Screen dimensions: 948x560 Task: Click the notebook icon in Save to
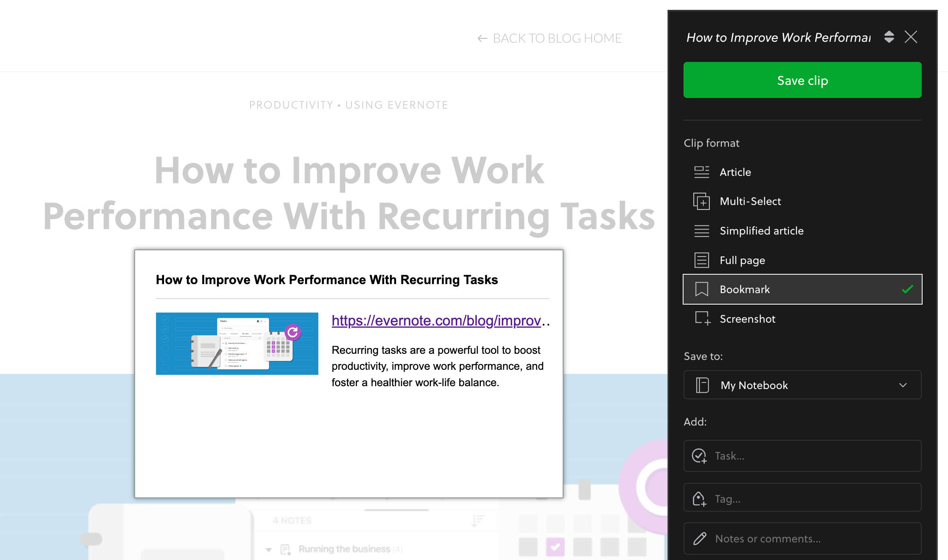[x=702, y=385]
